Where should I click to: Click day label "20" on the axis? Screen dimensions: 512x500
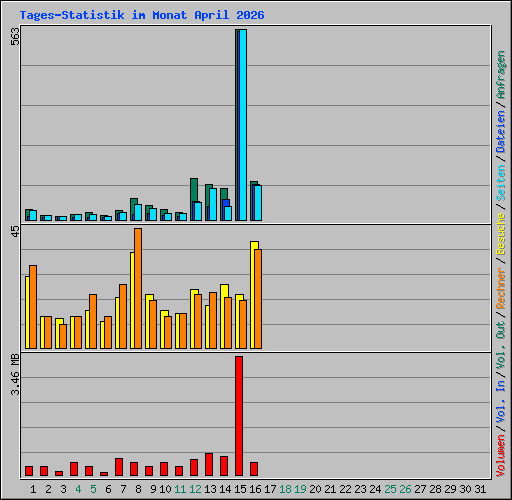pyautogui.click(x=315, y=489)
